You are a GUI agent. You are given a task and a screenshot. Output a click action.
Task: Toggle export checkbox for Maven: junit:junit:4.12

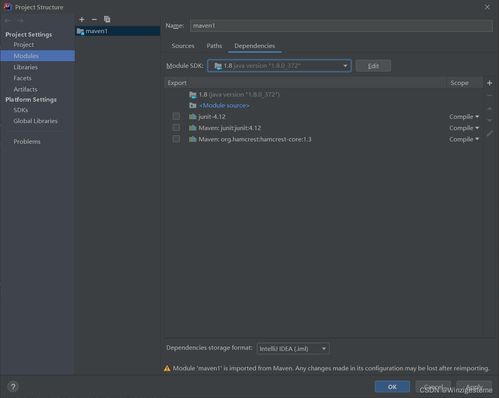(x=176, y=128)
